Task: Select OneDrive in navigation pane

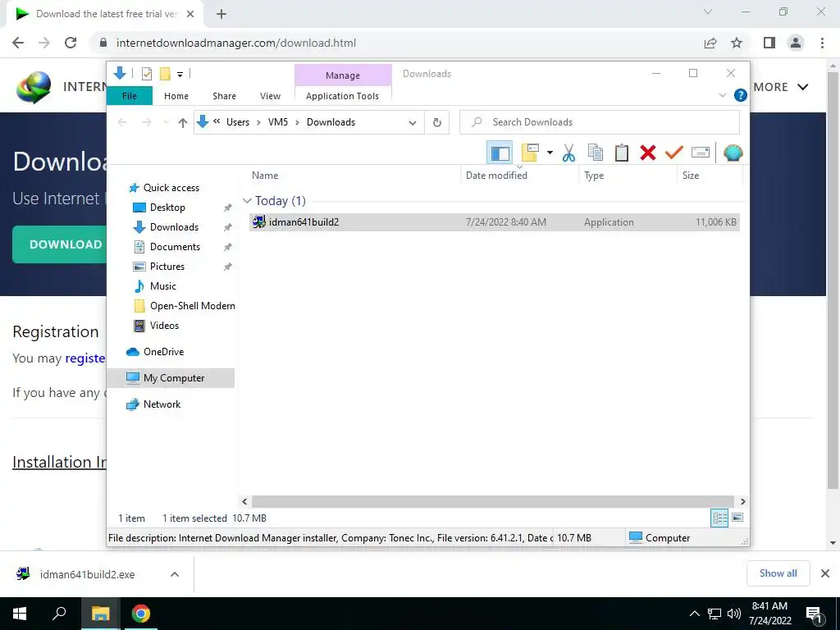Action: click(163, 352)
